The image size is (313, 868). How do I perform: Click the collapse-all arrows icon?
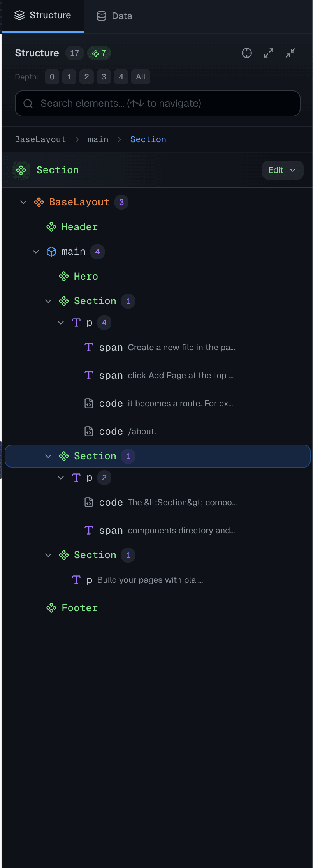point(290,53)
